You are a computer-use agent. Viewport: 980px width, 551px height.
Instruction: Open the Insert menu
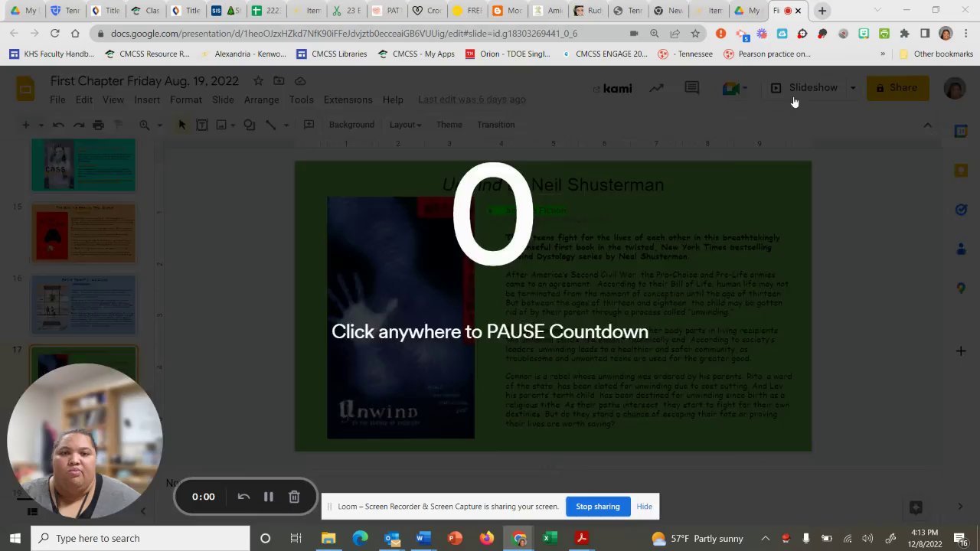pyautogui.click(x=147, y=99)
